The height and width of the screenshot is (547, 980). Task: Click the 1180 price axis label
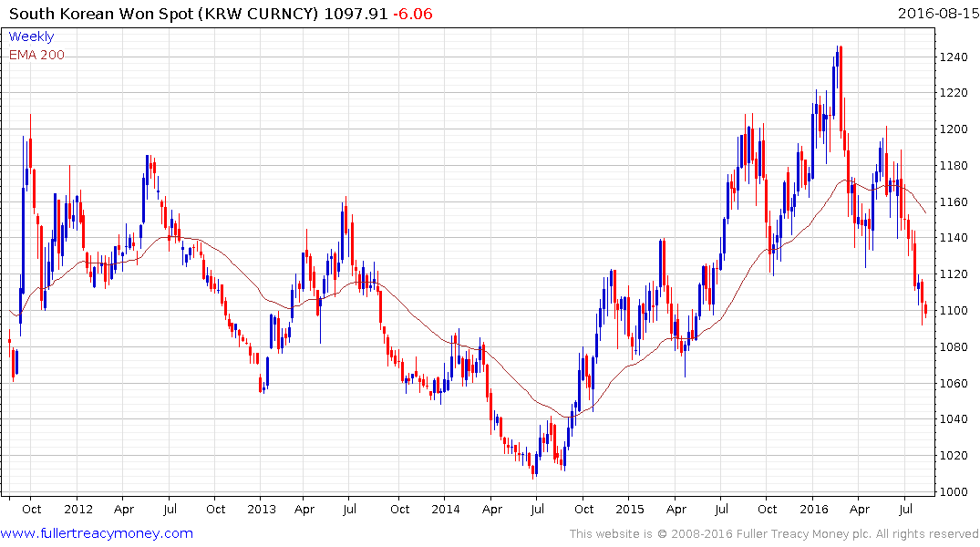point(954,166)
